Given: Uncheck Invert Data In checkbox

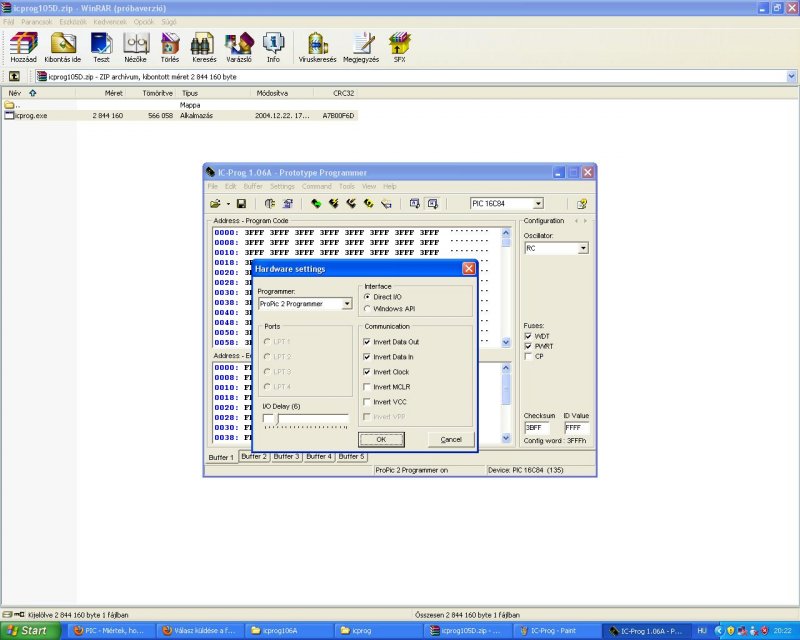Looking at the screenshot, I should click(367, 357).
